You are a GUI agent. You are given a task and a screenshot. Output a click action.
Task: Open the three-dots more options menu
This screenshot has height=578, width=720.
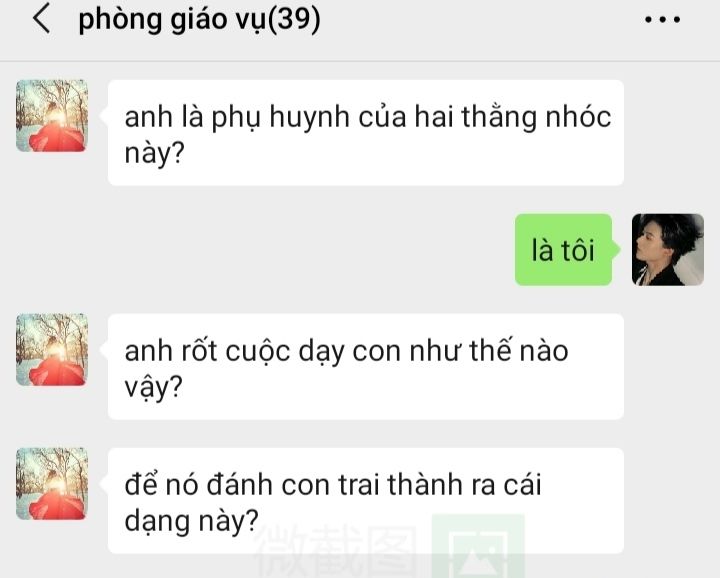click(x=662, y=20)
